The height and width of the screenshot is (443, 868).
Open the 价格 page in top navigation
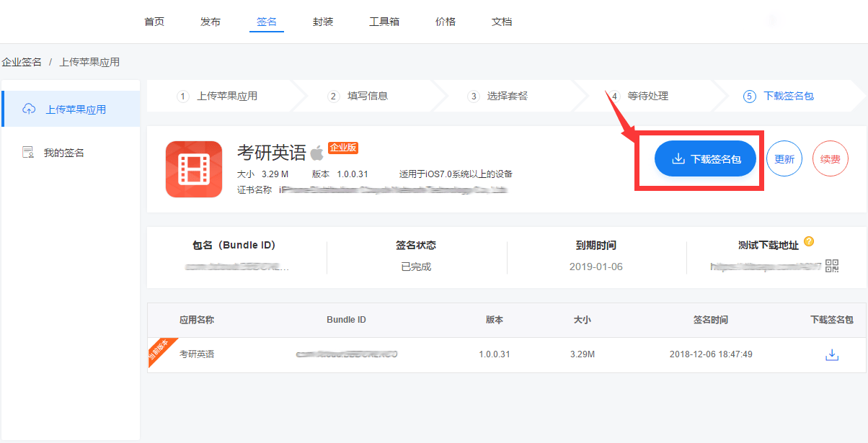point(446,22)
